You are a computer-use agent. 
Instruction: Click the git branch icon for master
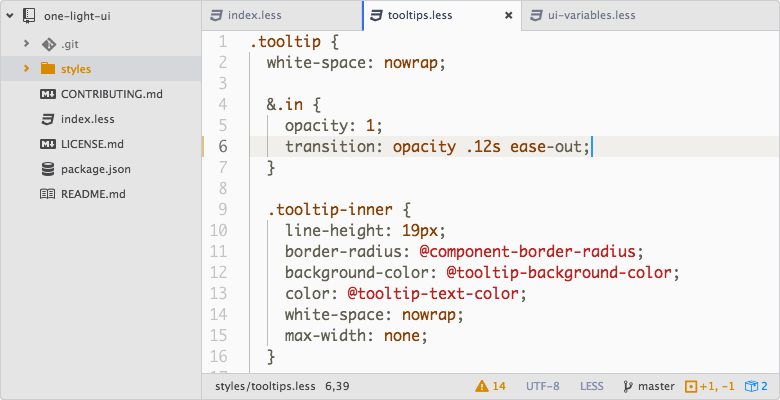pos(628,386)
